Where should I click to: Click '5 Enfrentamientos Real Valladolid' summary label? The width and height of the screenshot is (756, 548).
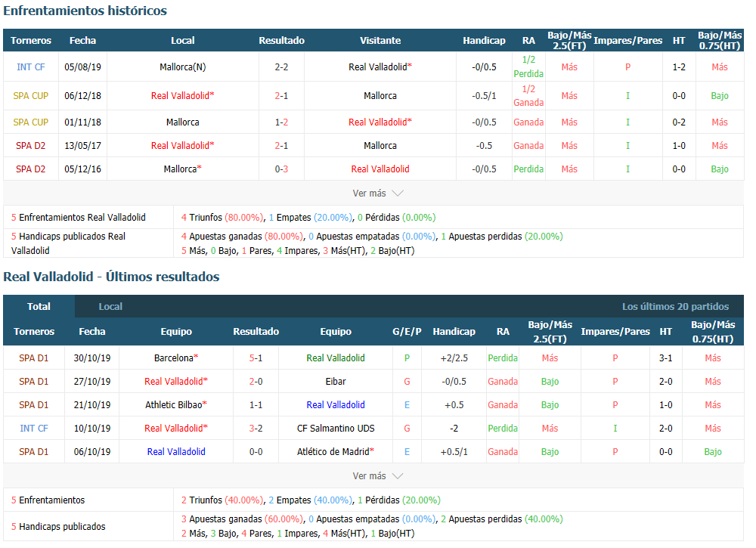pos(79,218)
